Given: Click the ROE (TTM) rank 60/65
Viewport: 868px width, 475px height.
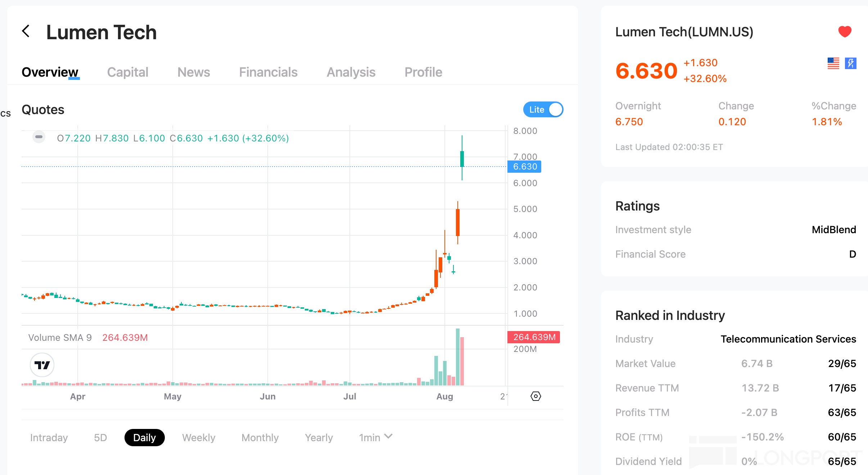Looking at the screenshot, I should [842, 437].
